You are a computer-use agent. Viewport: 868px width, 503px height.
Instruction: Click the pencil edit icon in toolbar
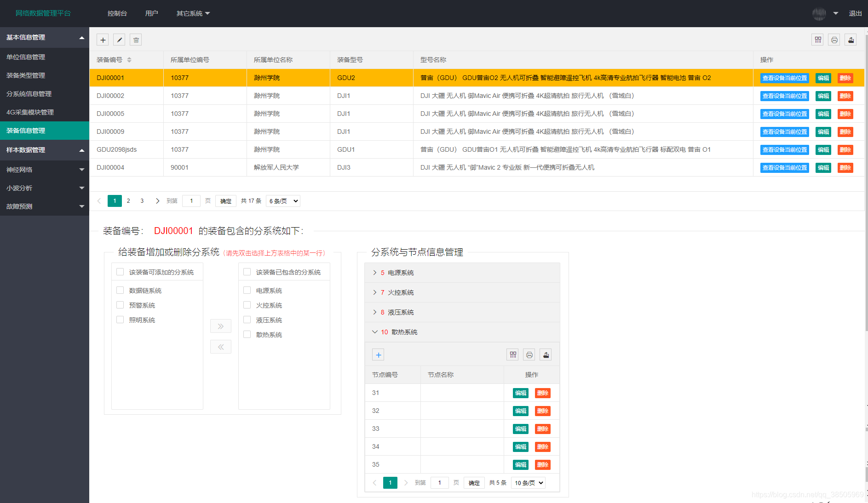[x=119, y=40]
